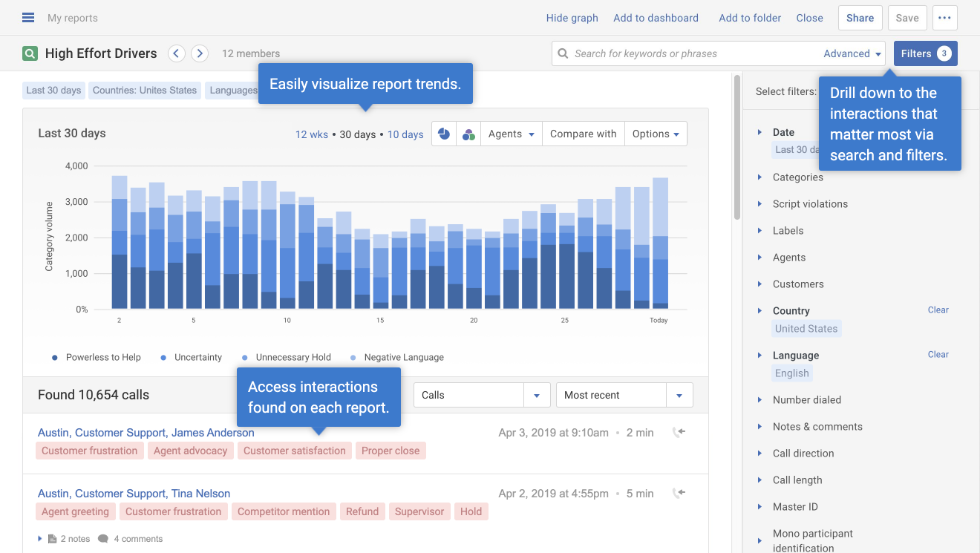Screen dimensions: 980x553
Task: Open the Most recent sort dropdown
Action: 624,395
